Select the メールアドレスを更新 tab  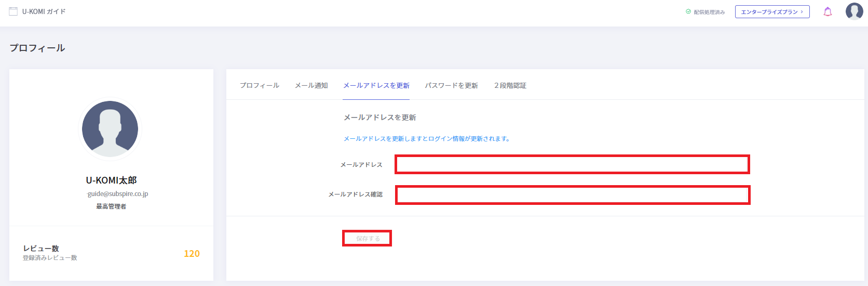(x=376, y=85)
